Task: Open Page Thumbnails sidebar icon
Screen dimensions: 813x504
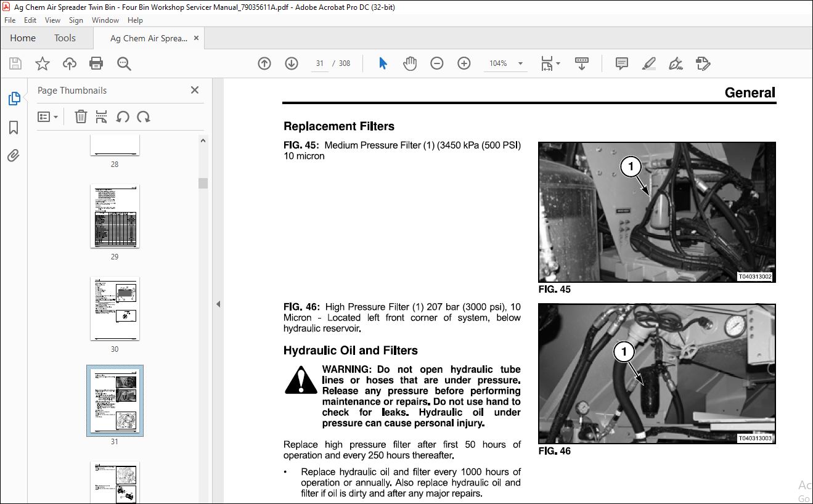Action: pyautogui.click(x=14, y=99)
